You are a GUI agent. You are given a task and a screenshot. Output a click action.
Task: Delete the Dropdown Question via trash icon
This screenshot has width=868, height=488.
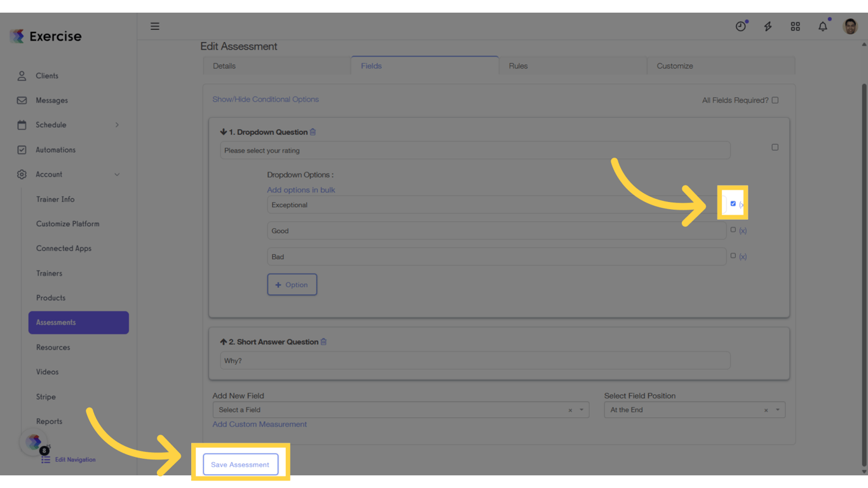(312, 132)
